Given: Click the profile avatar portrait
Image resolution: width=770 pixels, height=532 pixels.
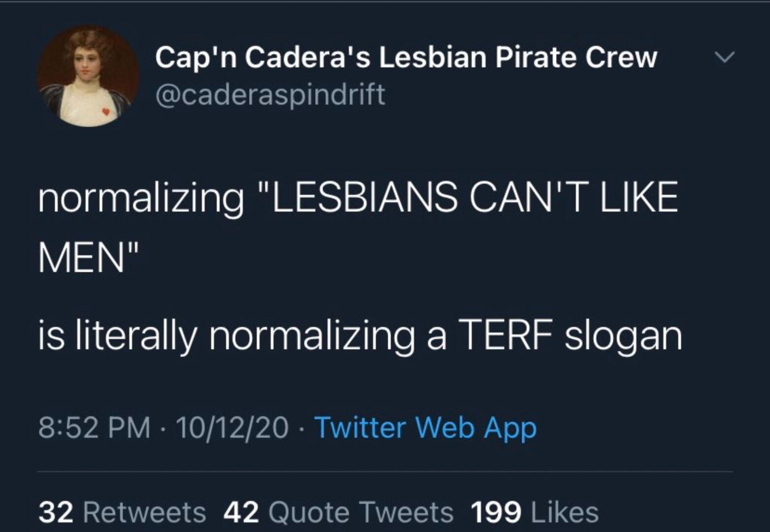Looking at the screenshot, I should tap(89, 76).
